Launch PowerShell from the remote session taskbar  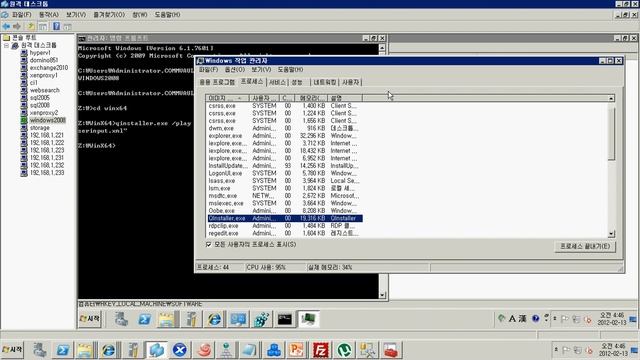[x=144, y=319]
